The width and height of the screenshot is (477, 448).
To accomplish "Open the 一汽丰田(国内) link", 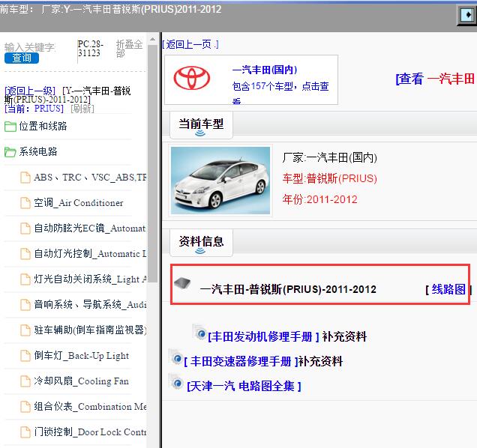I will (x=264, y=70).
